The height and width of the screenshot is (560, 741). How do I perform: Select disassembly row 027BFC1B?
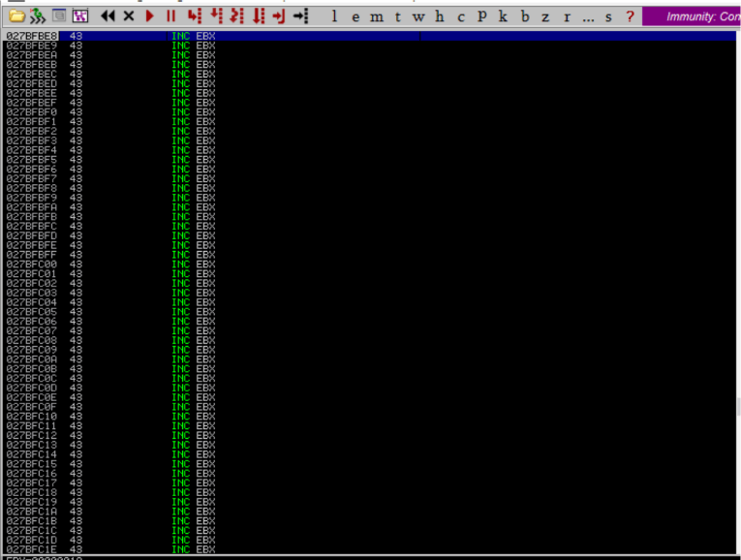pos(370,521)
